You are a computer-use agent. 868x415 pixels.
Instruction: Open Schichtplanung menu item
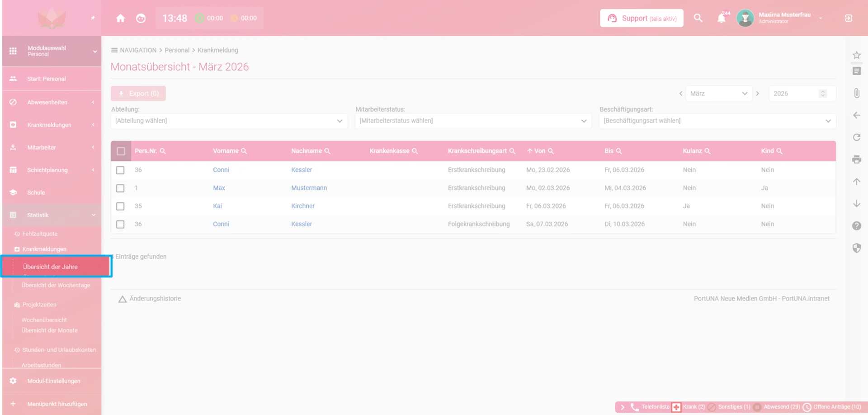click(52, 170)
